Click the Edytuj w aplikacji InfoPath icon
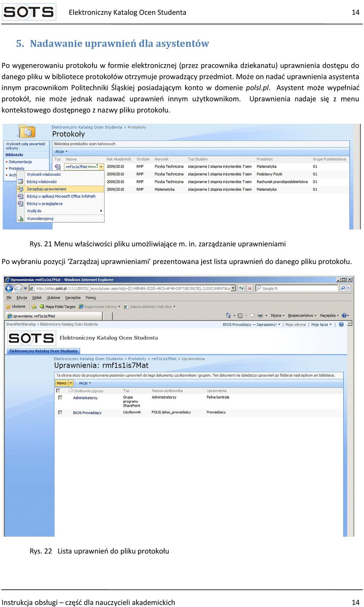 click(21, 196)
